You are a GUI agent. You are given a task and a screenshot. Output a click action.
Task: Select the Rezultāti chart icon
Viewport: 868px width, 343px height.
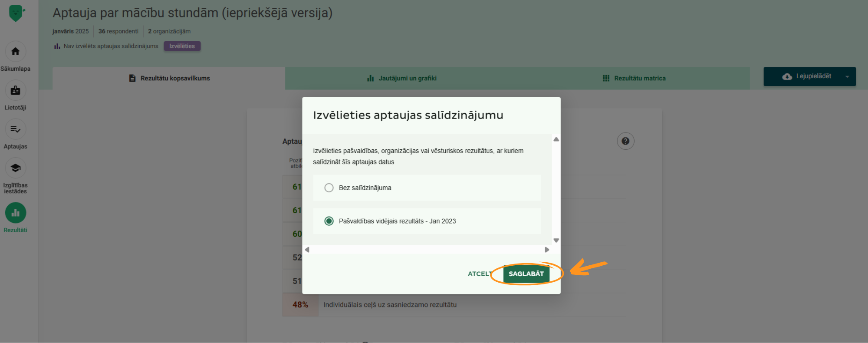tap(16, 213)
